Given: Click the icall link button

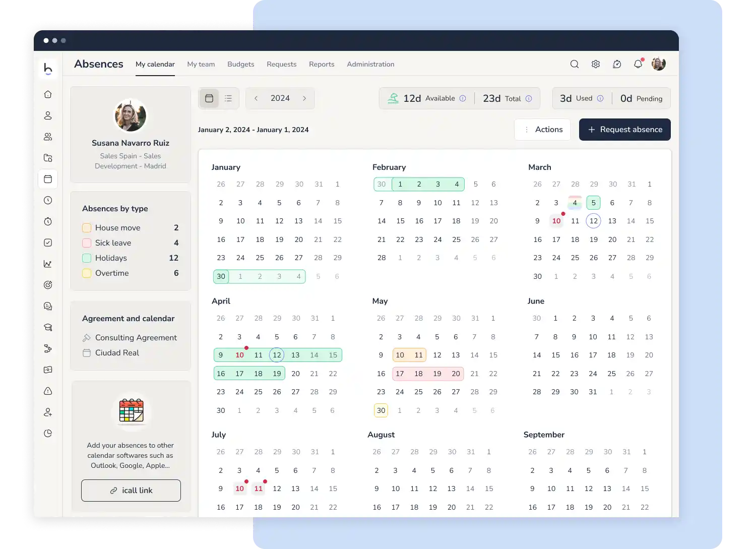Looking at the screenshot, I should (x=131, y=491).
